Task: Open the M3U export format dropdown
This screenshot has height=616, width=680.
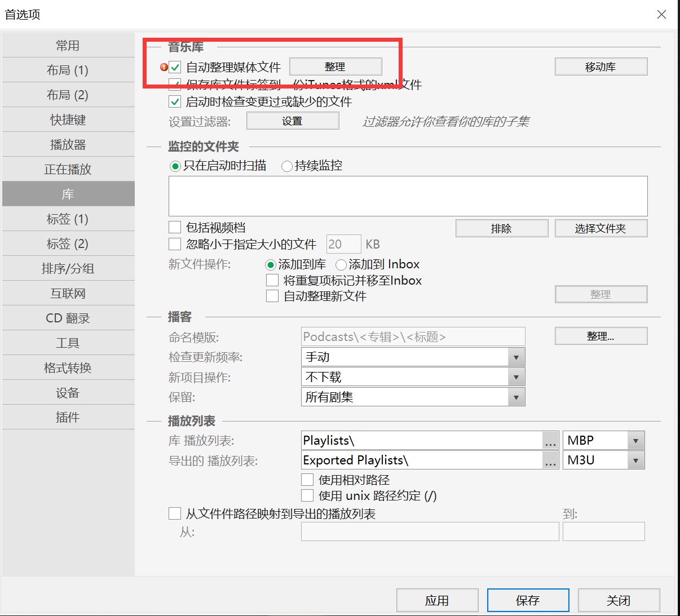Action: pos(635,460)
